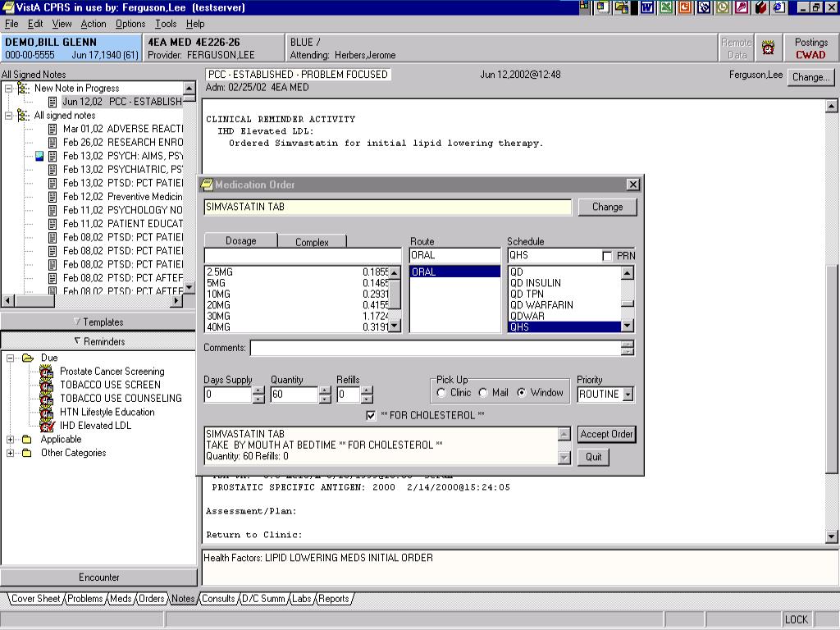Viewport: 840px width, 630px height.
Task: Open the Orders tab
Action: coord(151,598)
